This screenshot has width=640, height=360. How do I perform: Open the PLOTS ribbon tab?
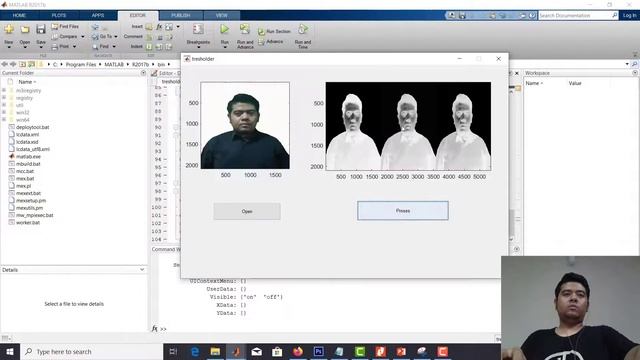59,16
